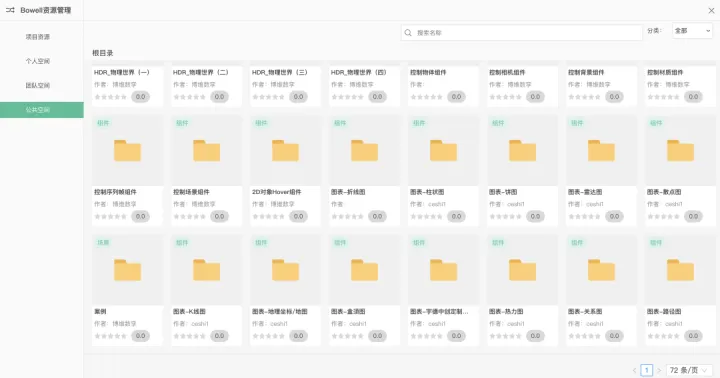Click the 组件 tag on 图表-关系图 card
This screenshot has width=720, height=378.
tap(577, 242)
